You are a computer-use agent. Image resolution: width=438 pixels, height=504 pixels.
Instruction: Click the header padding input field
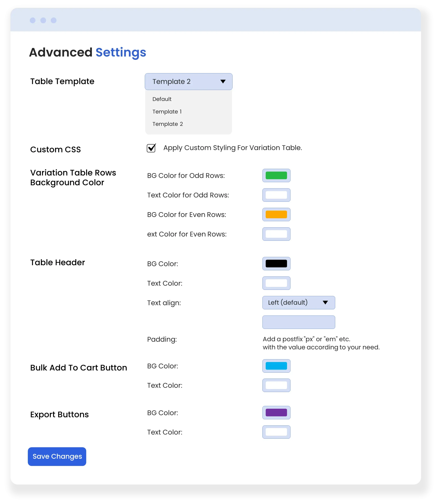pyautogui.click(x=298, y=322)
